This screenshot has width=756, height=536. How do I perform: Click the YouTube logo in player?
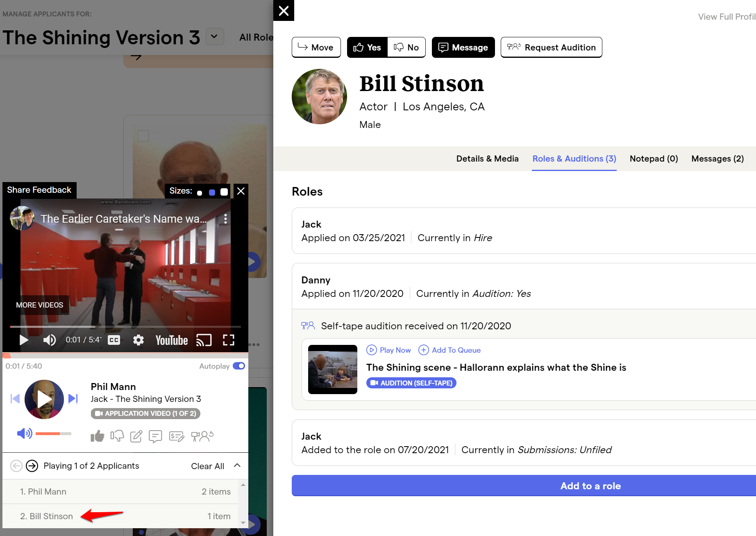click(x=172, y=340)
